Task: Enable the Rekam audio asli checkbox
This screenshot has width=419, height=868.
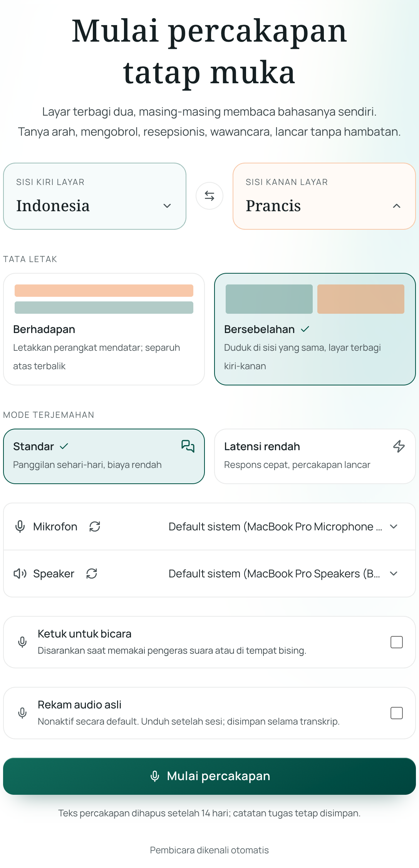Action: pos(397,713)
